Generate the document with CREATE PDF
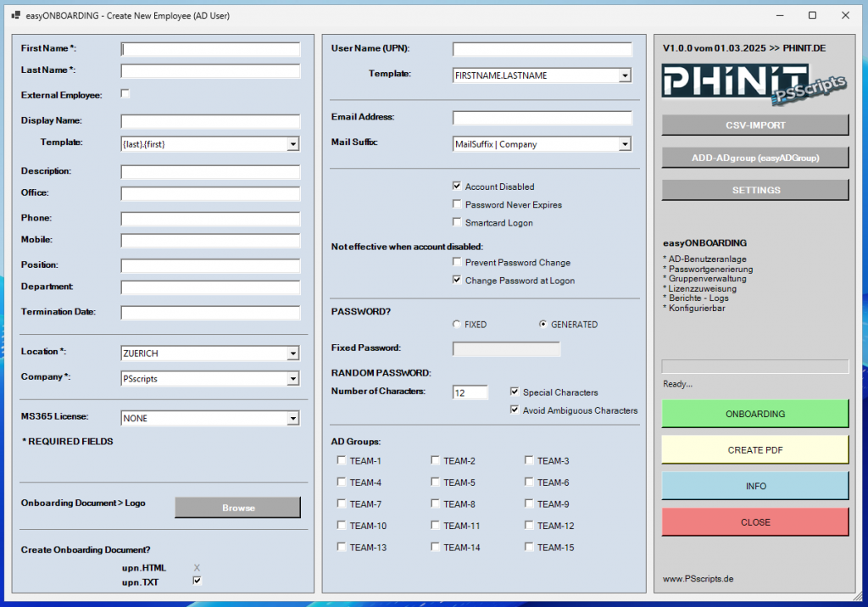Image resolution: width=868 pixels, height=607 pixels. coord(754,449)
